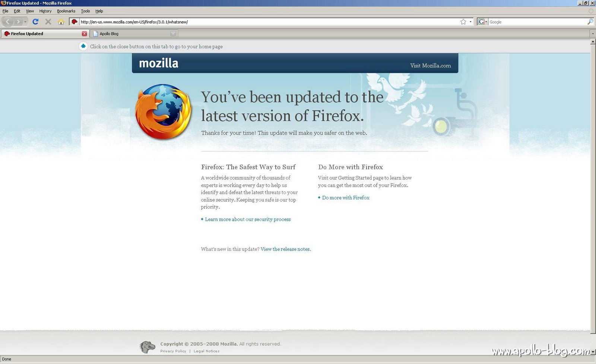
Task: Click the 'Do More with Firefox' heading
Action: 351,167
